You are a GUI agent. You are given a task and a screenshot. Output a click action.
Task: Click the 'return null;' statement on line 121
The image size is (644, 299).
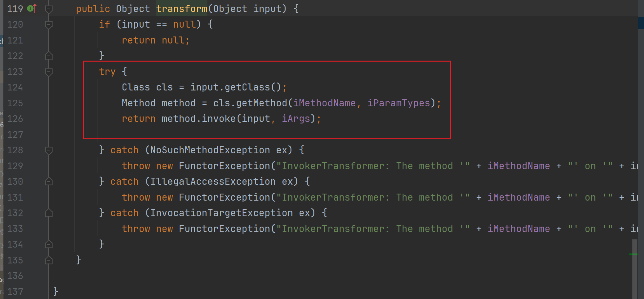click(156, 40)
